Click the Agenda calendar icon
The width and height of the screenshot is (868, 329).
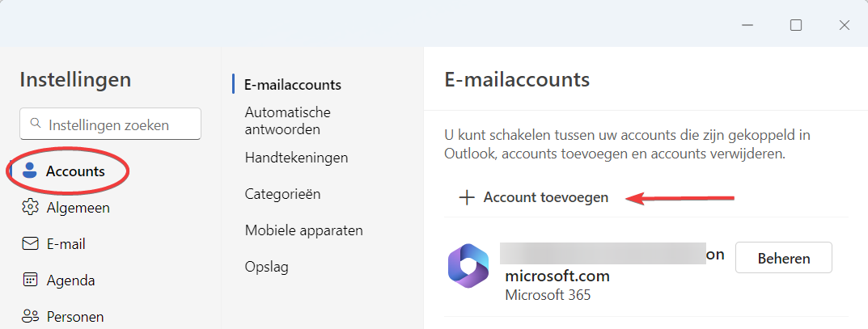pyautogui.click(x=30, y=280)
